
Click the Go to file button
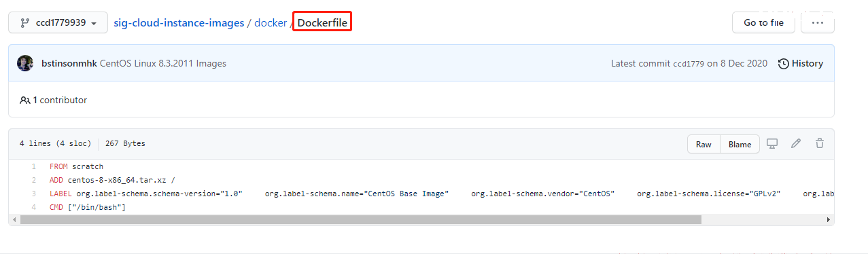point(763,22)
